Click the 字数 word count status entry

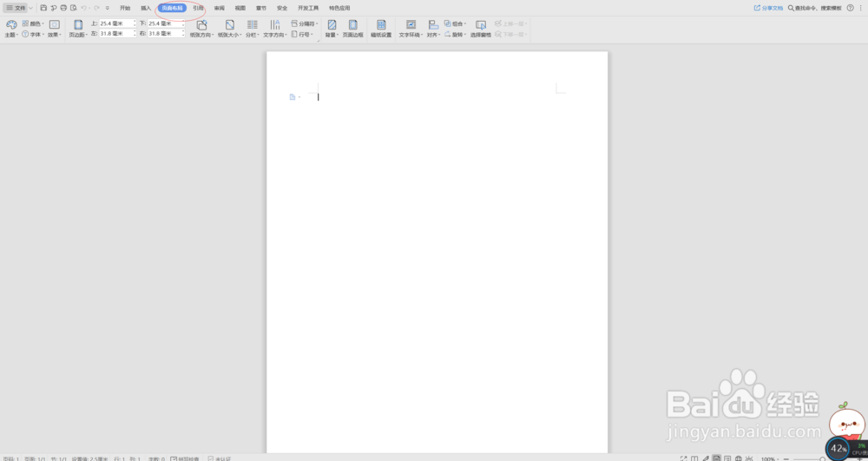click(x=156, y=458)
